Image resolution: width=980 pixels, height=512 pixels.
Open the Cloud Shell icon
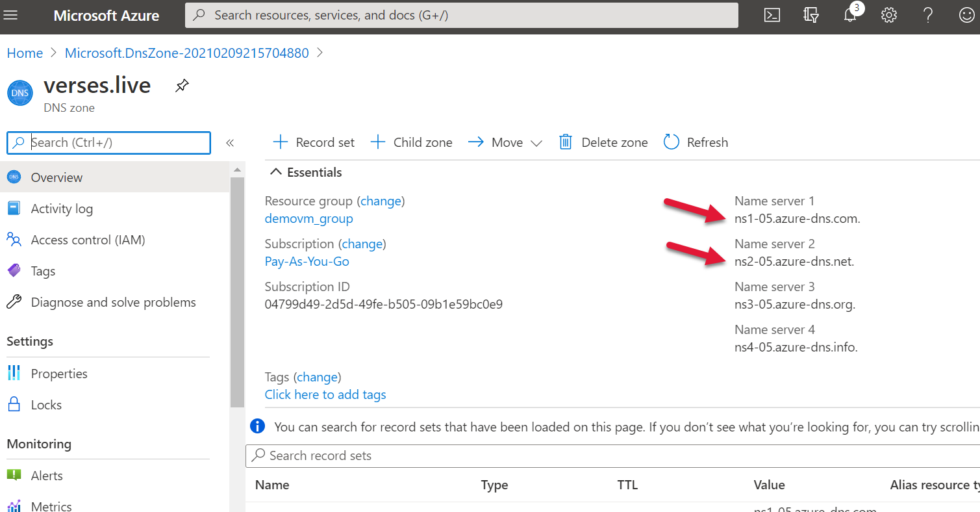coord(772,15)
